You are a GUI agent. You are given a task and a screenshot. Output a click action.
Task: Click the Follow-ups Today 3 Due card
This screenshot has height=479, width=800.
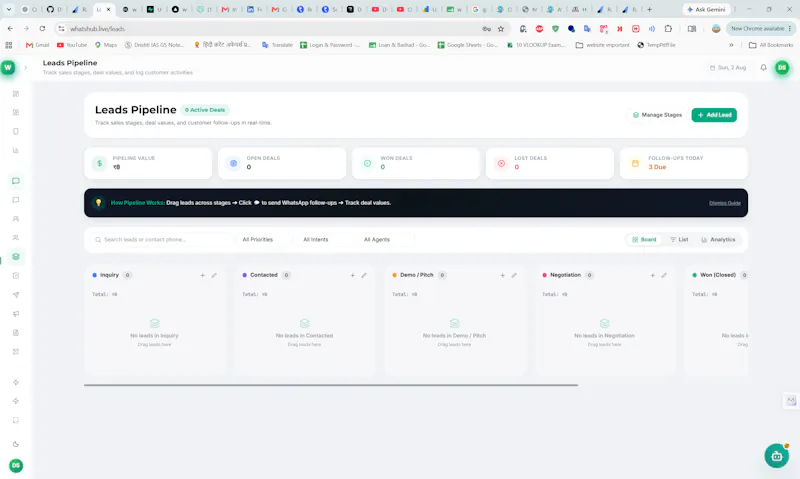tap(684, 163)
